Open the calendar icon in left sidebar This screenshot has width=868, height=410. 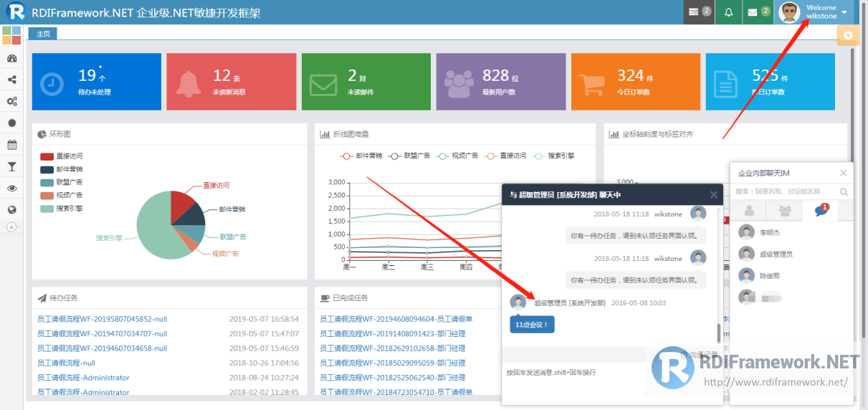11,145
